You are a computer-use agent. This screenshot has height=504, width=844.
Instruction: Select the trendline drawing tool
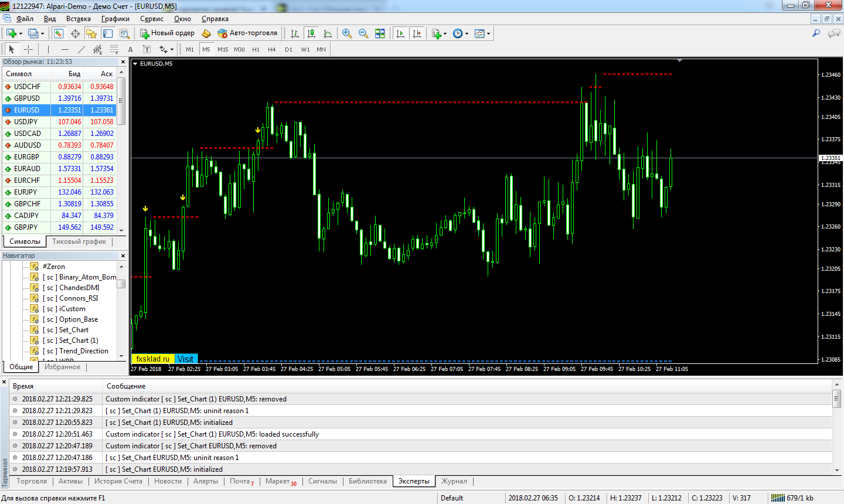[x=81, y=49]
